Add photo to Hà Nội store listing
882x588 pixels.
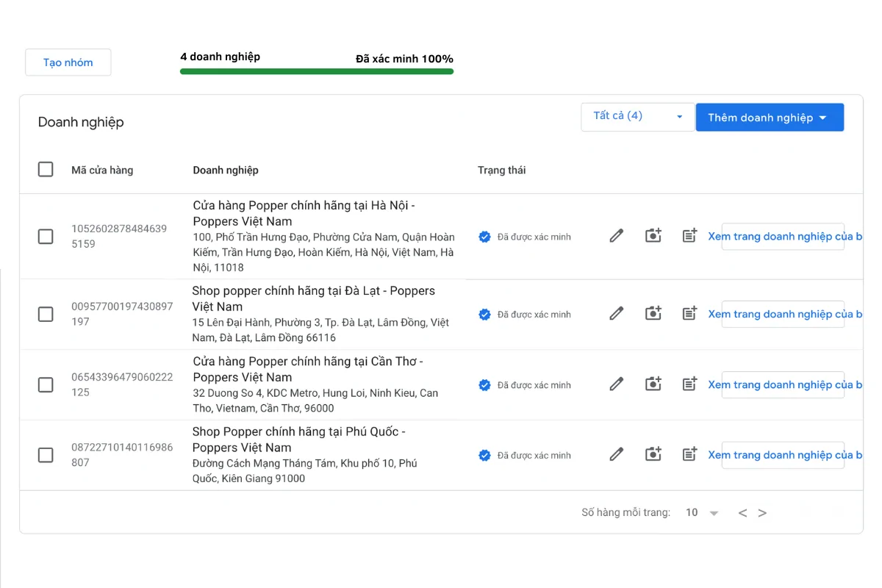653,236
